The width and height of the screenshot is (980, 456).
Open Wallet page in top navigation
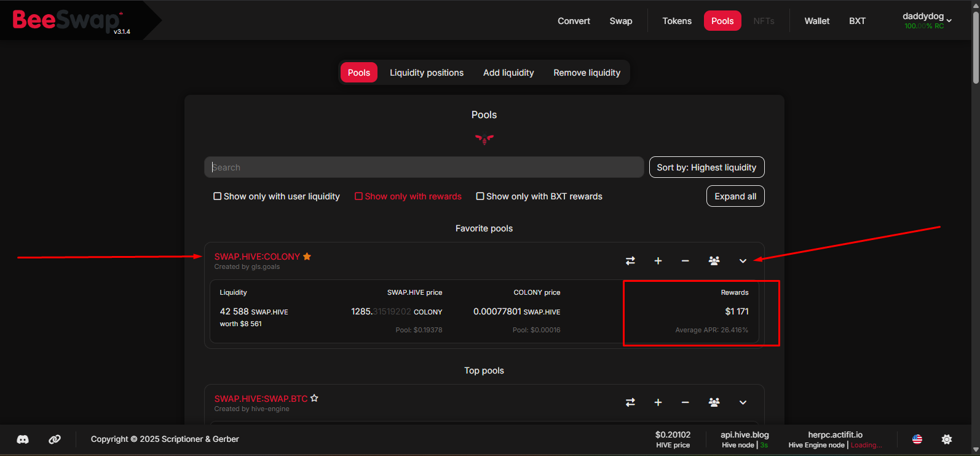click(x=817, y=21)
